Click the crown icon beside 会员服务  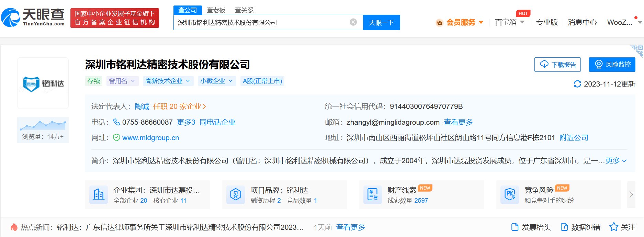point(439,23)
